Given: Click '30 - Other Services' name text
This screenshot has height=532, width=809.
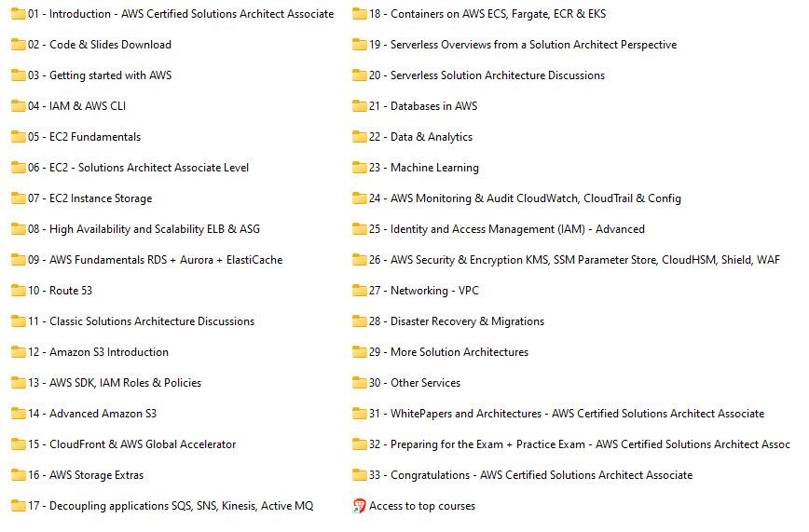Looking at the screenshot, I should pos(415,383).
